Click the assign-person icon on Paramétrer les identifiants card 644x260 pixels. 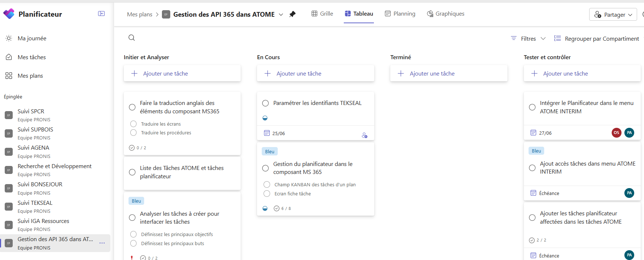[364, 135]
